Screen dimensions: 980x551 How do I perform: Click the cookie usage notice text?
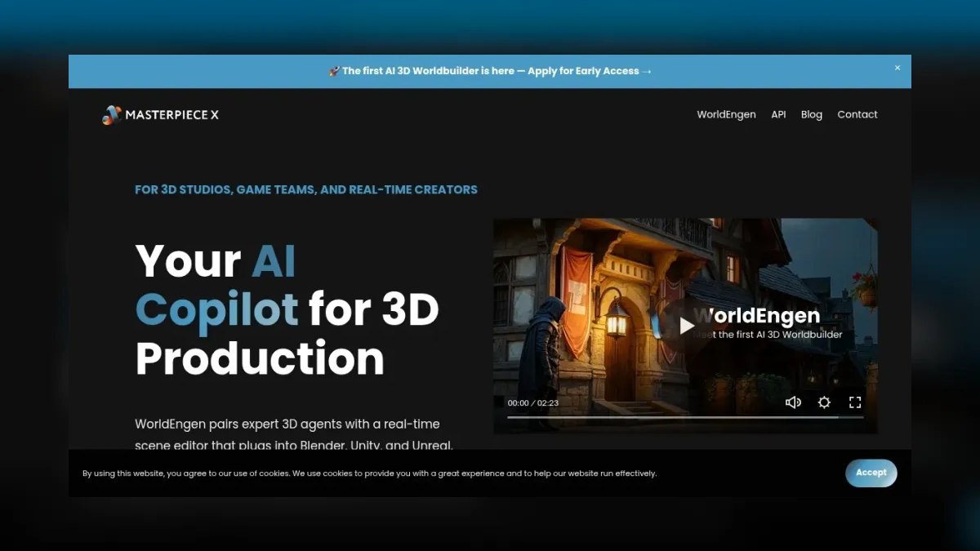click(x=369, y=473)
